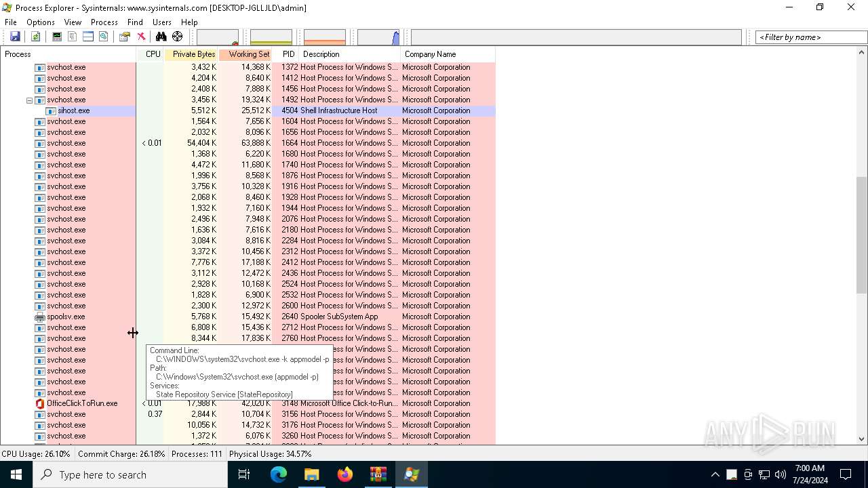Sort by the Process column header
The image size is (868, 488).
68,54
